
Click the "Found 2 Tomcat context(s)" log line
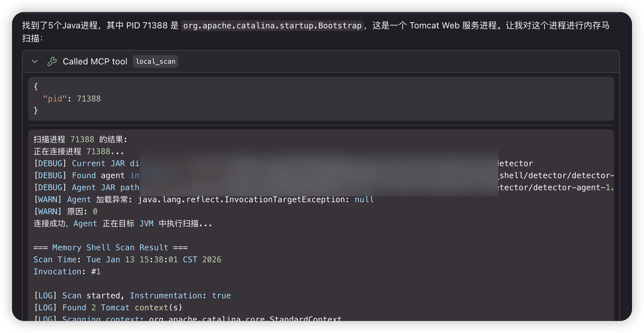[x=108, y=308]
